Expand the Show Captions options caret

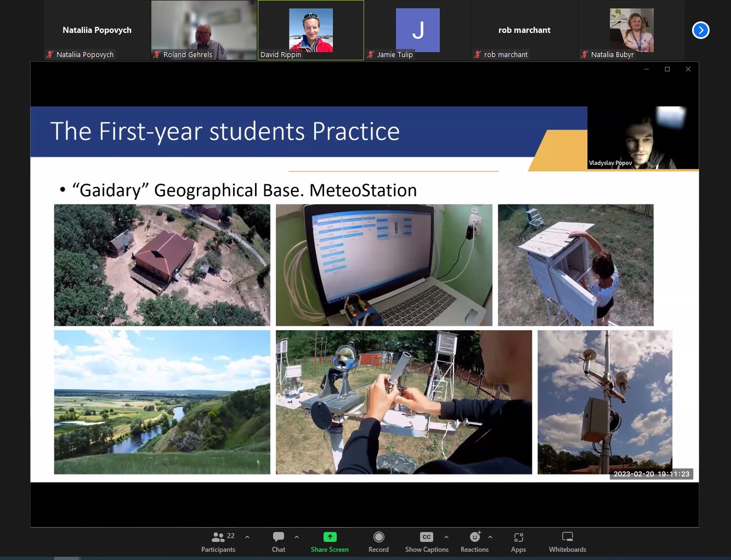click(446, 537)
